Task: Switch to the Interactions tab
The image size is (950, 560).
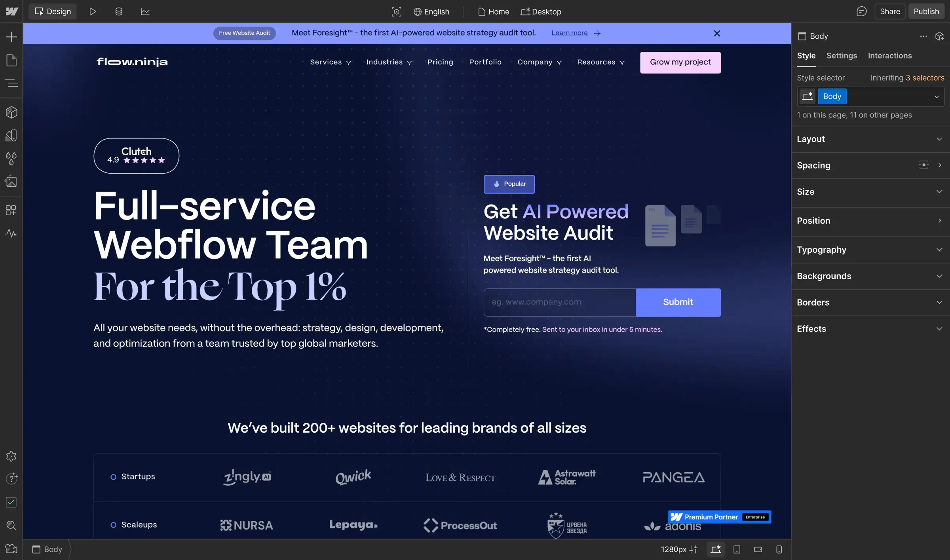Action: point(889,56)
